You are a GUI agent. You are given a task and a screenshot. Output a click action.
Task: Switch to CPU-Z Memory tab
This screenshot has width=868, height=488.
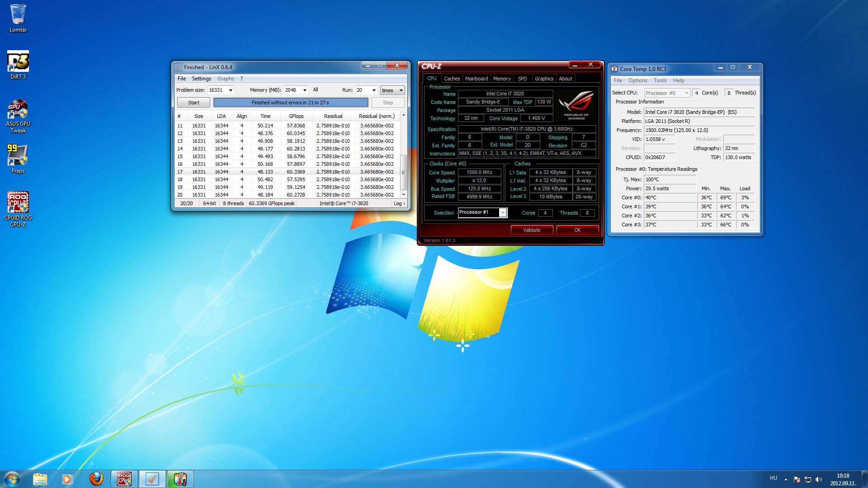(502, 79)
